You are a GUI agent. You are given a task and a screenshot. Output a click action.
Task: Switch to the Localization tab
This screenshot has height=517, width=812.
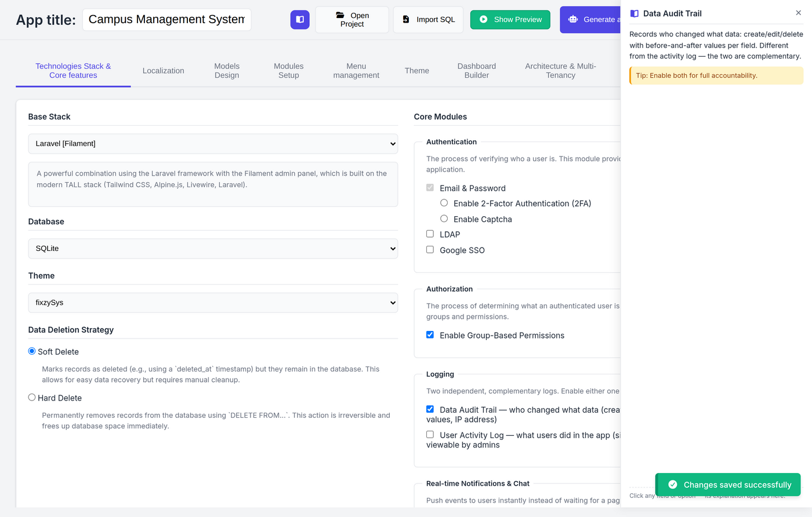pyautogui.click(x=164, y=71)
